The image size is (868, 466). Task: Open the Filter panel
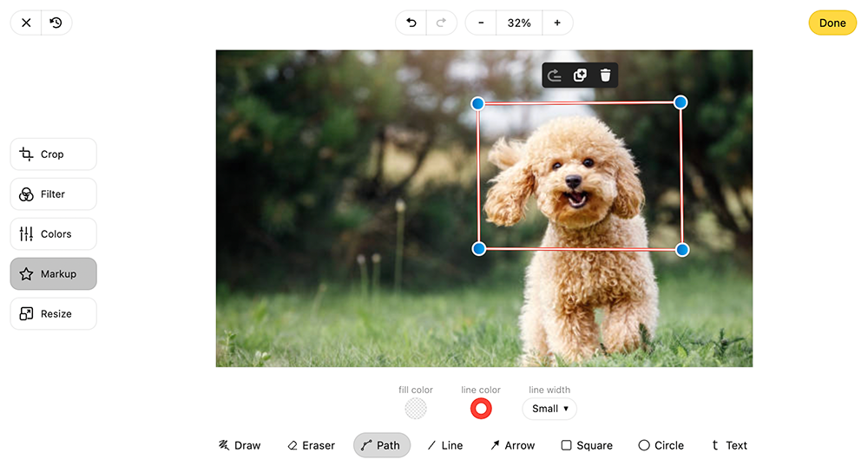click(x=53, y=194)
